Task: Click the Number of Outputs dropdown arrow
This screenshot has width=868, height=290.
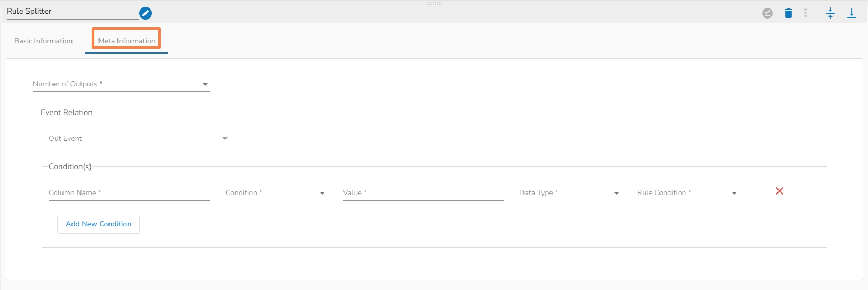Action: pyautogui.click(x=205, y=84)
